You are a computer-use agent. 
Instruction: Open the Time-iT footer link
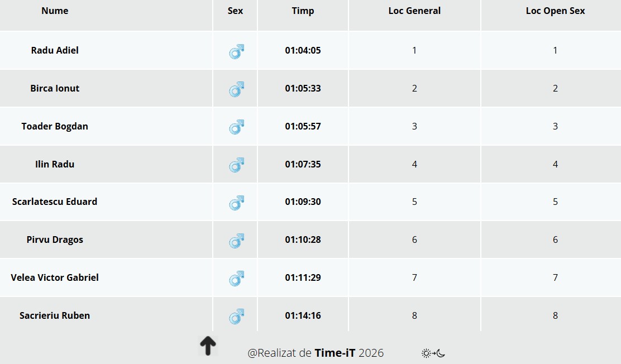tap(335, 353)
